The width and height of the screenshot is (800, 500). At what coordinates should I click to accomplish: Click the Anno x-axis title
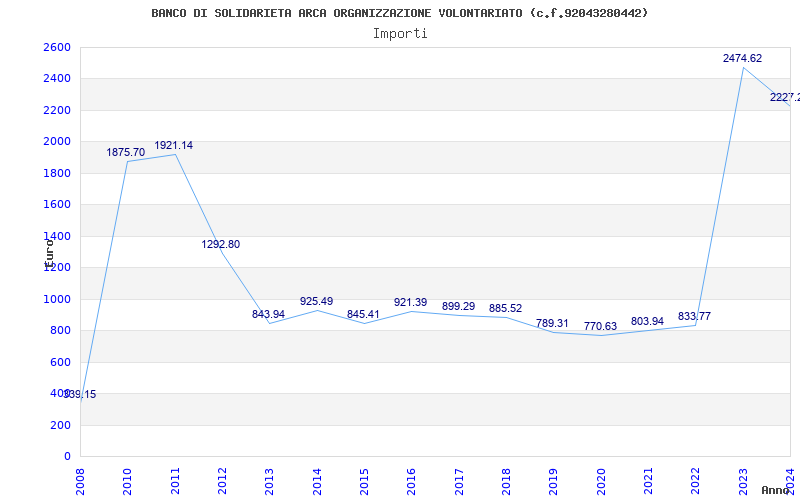[x=778, y=490]
